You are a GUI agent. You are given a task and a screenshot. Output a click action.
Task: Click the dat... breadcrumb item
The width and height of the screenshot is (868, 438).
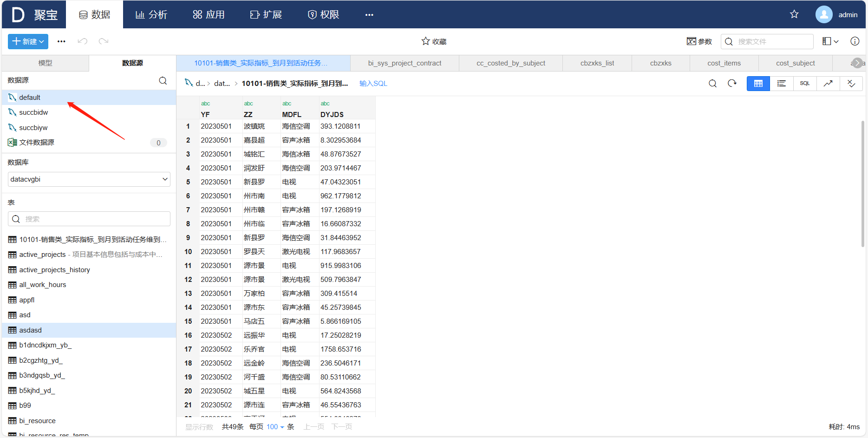coord(222,84)
